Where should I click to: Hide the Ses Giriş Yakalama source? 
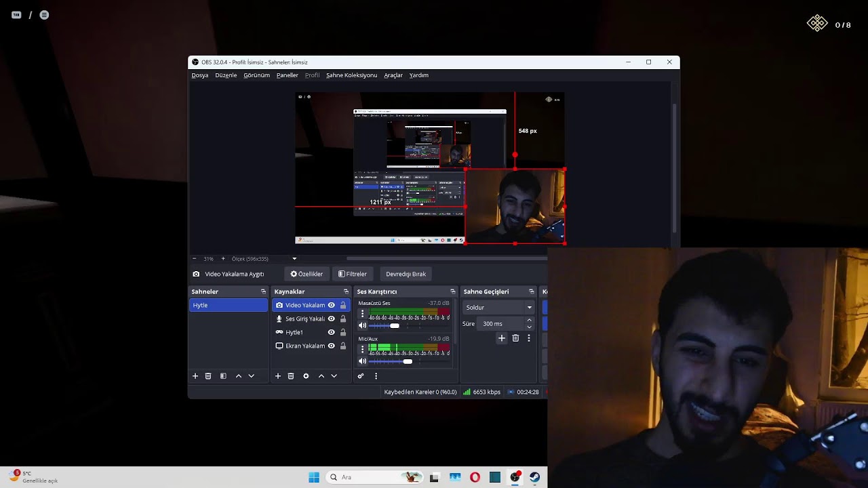click(331, 319)
